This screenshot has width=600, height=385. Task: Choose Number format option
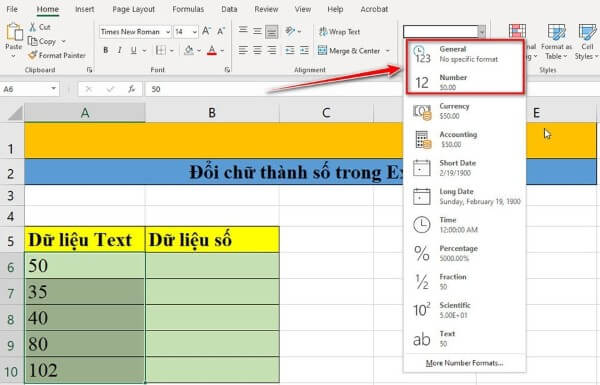[x=465, y=82]
